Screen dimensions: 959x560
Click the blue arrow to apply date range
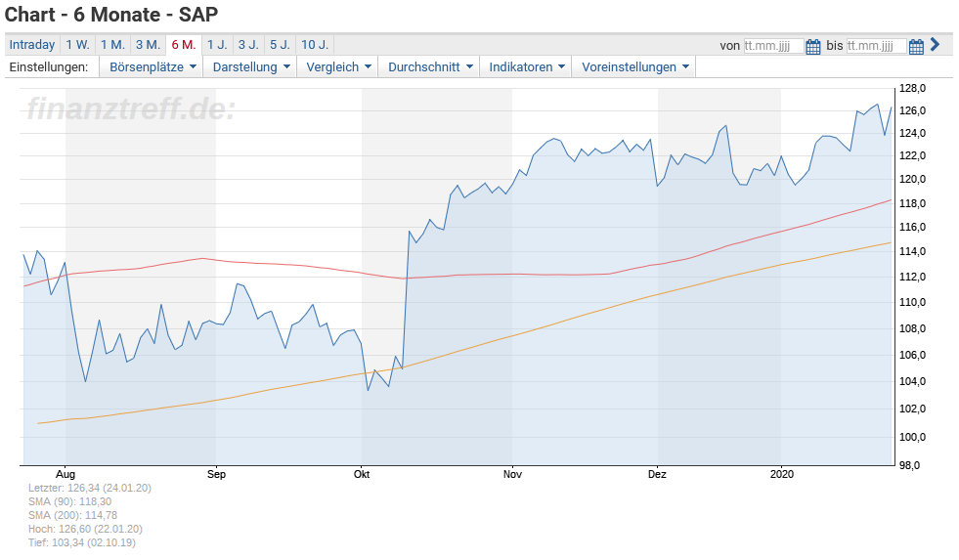click(935, 44)
